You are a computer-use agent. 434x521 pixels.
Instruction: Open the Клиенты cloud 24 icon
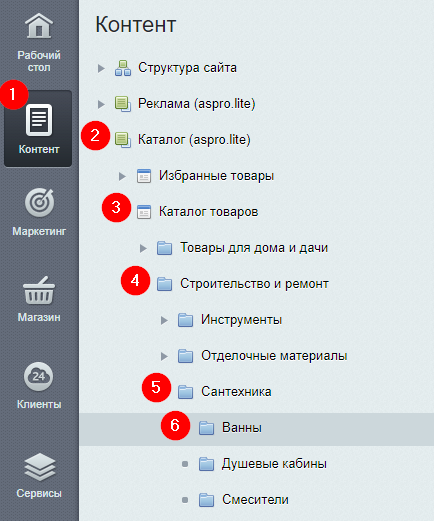point(39,376)
